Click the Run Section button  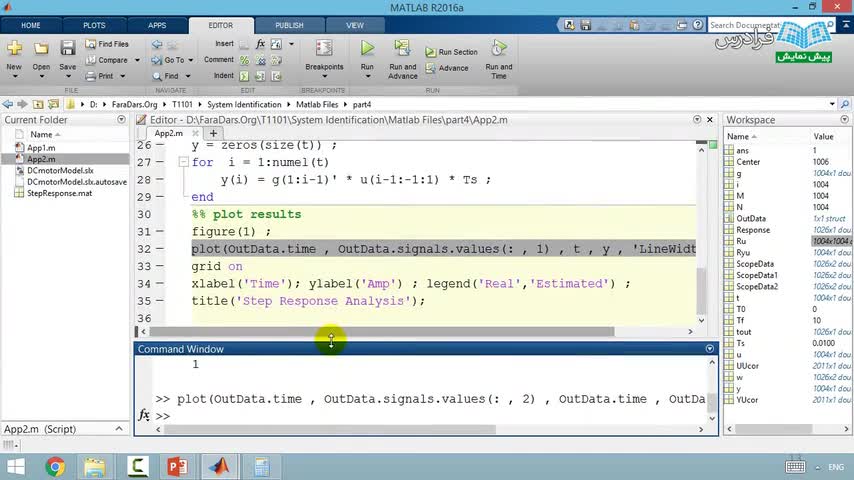452,52
